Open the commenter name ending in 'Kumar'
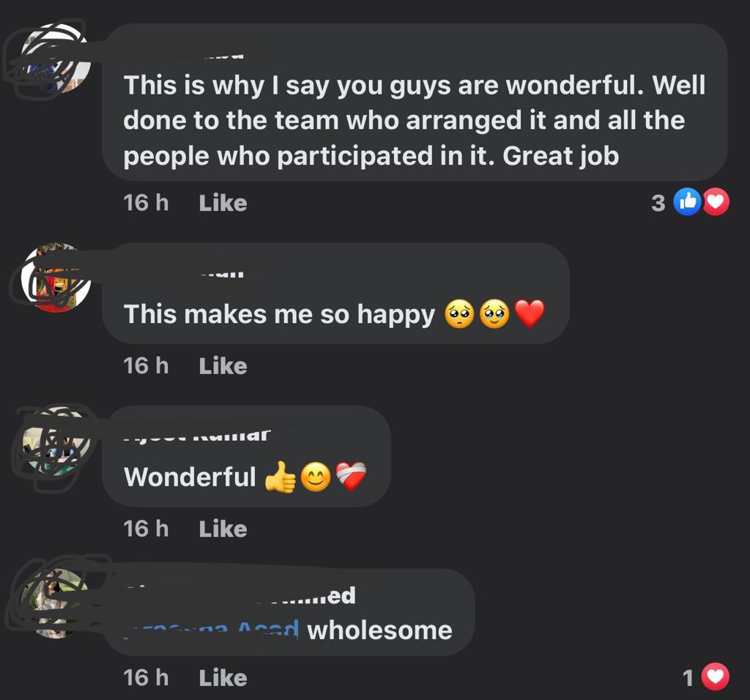 [197, 434]
